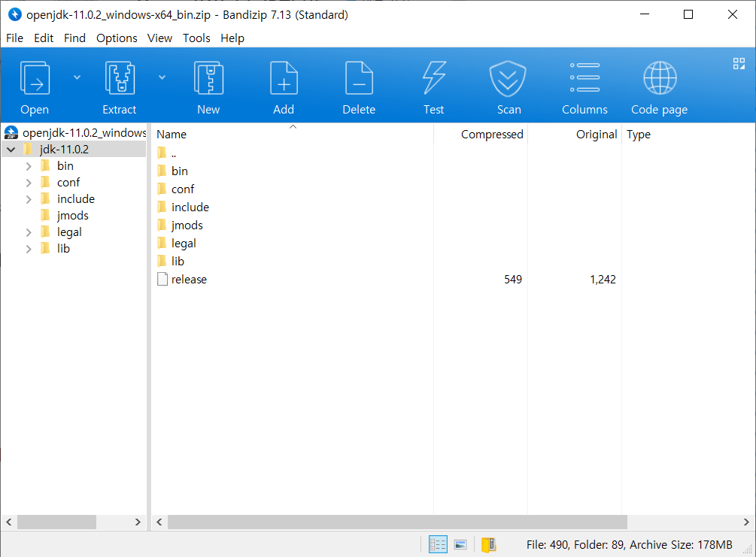Viewport: 756px width, 557px height.
Task: Collapse the jdk-11.0.2 tree node
Action: (11, 150)
